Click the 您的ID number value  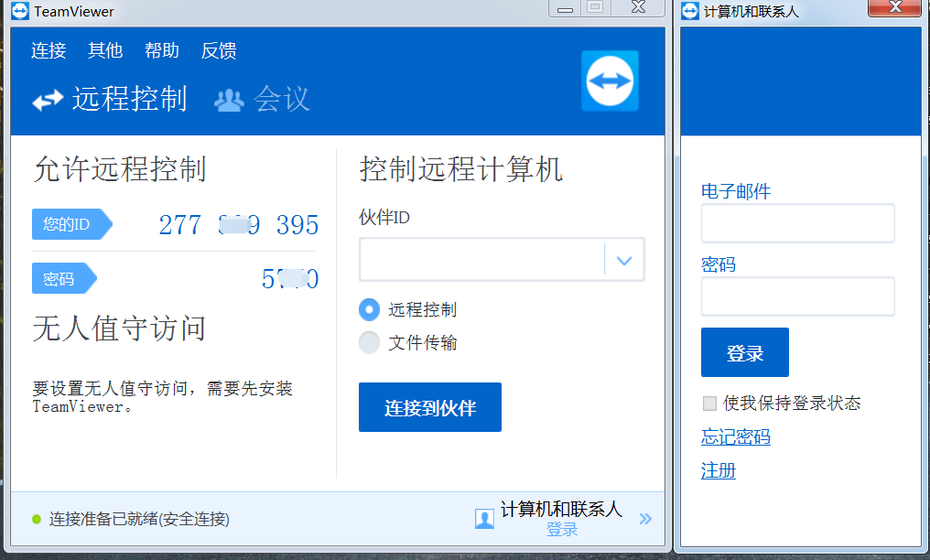point(238,224)
